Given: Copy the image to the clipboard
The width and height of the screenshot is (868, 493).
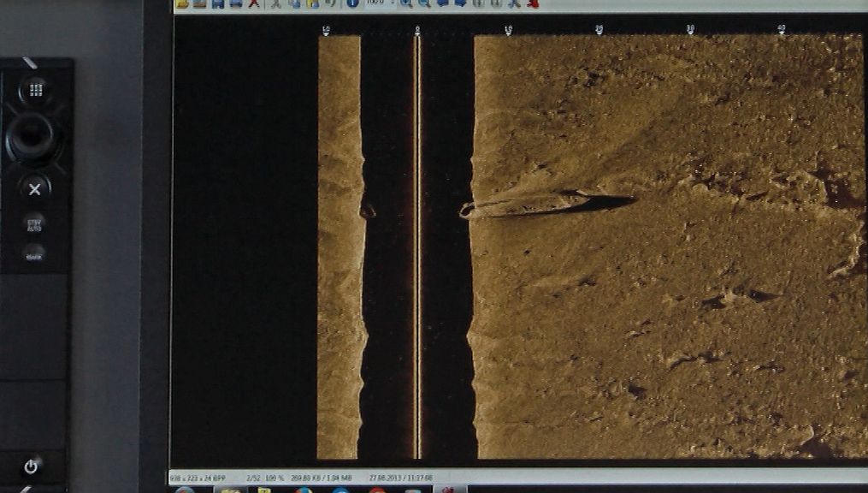Looking at the screenshot, I should tap(294, 3).
